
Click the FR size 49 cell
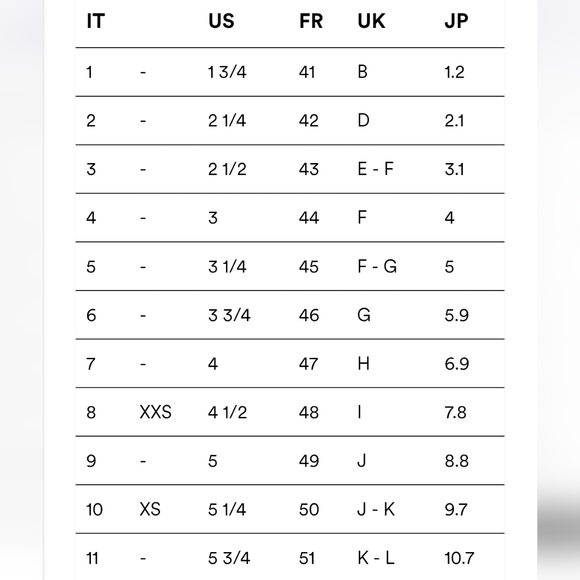click(x=309, y=461)
